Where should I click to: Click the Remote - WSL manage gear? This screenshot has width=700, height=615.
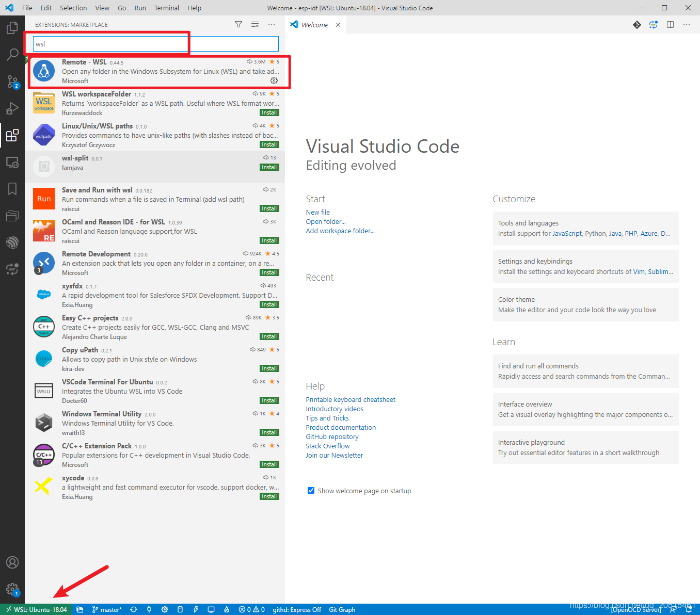(274, 80)
